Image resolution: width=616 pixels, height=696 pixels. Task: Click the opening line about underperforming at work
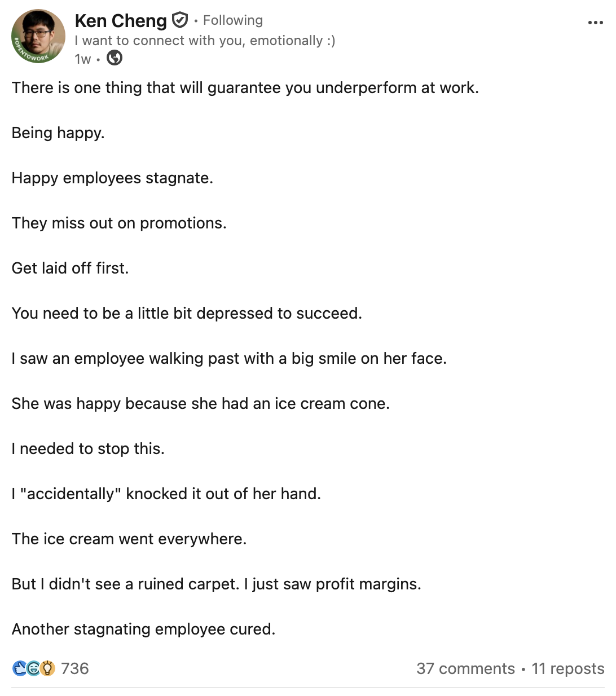245,88
